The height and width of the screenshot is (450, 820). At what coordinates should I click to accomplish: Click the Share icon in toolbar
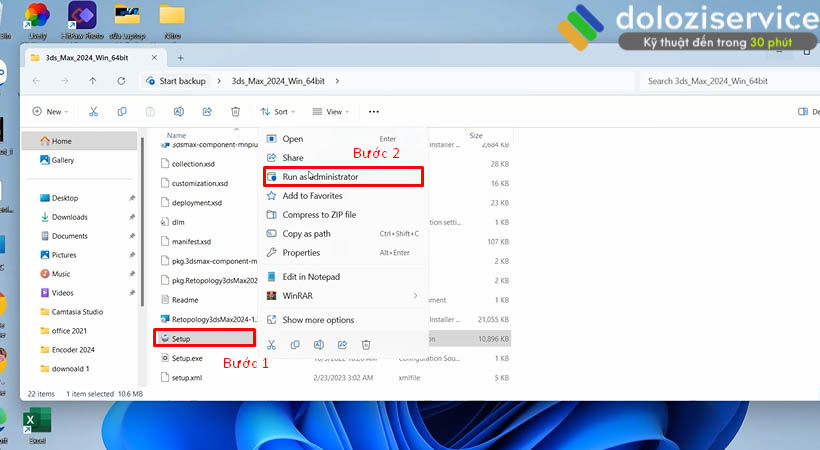(207, 112)
